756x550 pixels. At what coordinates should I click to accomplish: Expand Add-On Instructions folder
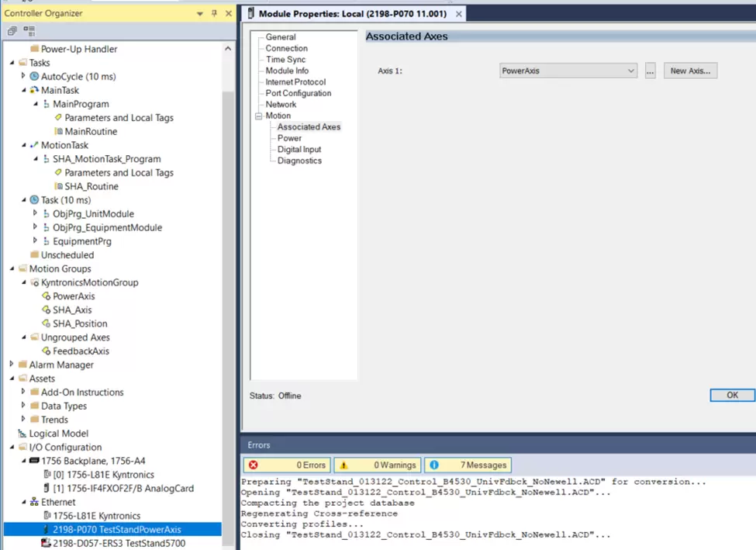coord(22,392)
